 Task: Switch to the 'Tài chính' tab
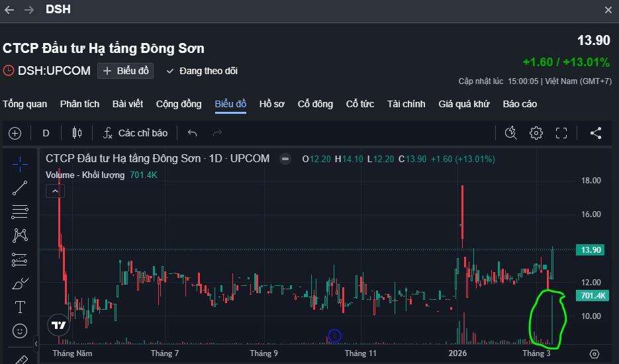coord(406,104)
